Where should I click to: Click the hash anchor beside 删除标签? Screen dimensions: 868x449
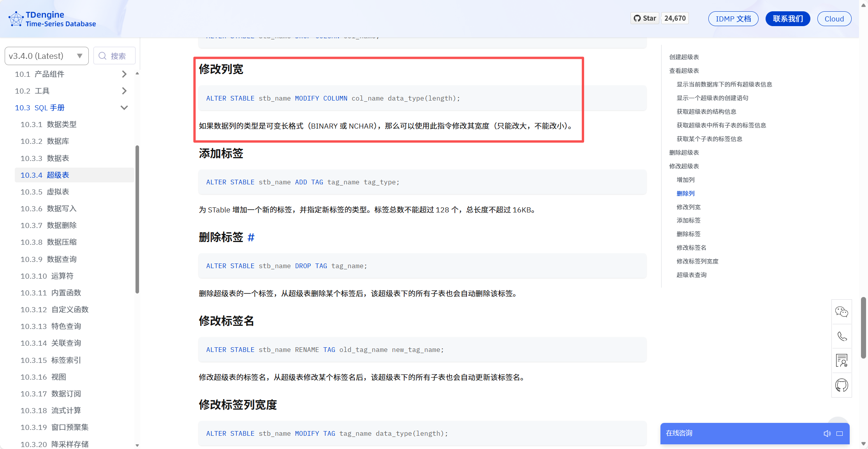tap(251, 237)
